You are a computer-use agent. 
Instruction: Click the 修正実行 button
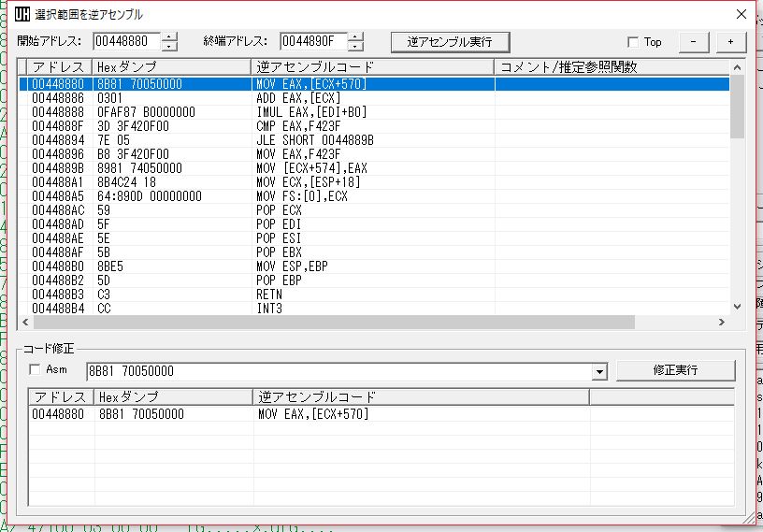click(675, 370)
